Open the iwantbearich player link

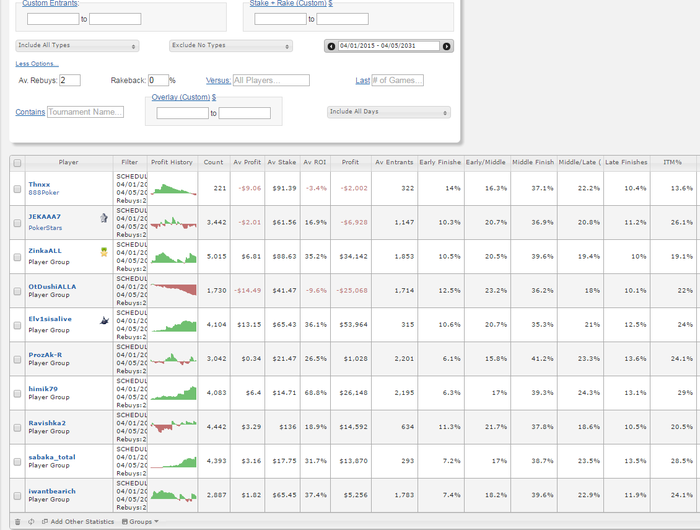(x=52, y=491)
